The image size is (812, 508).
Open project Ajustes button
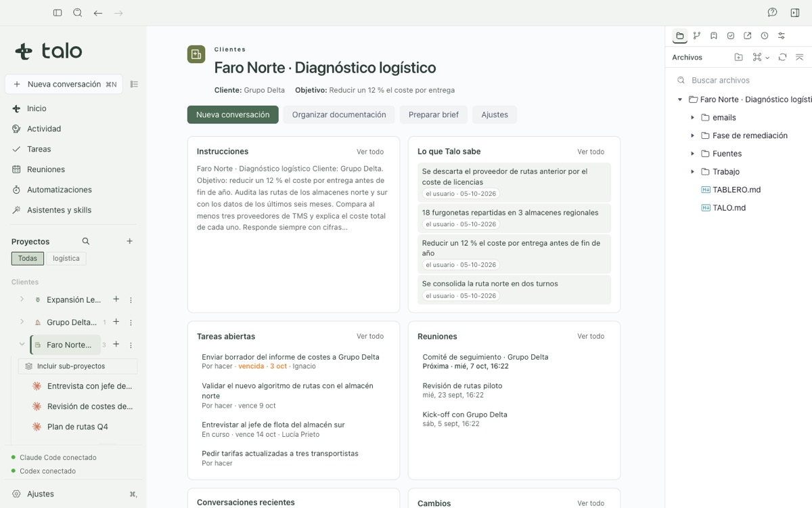pos(495,114)
